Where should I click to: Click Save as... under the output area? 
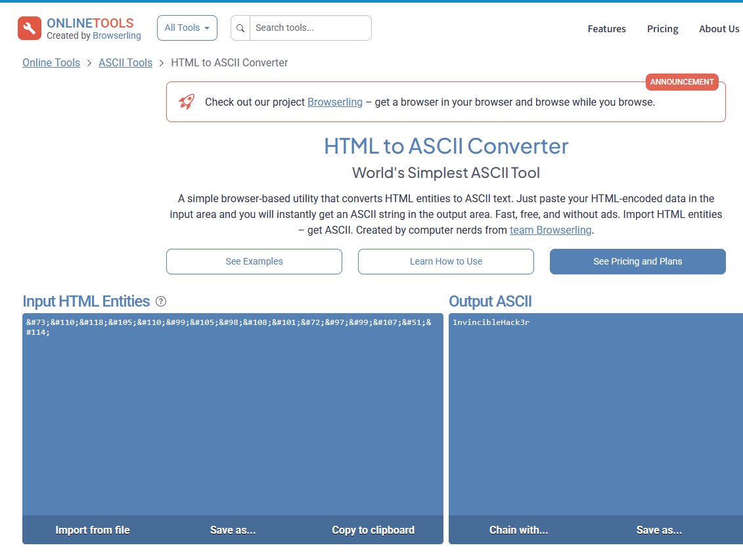659,530
